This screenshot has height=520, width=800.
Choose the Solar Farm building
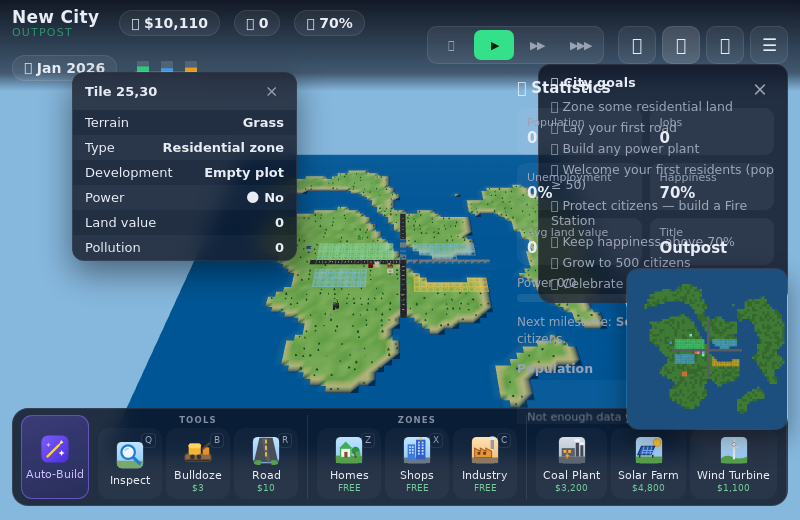tap(648, 463)
